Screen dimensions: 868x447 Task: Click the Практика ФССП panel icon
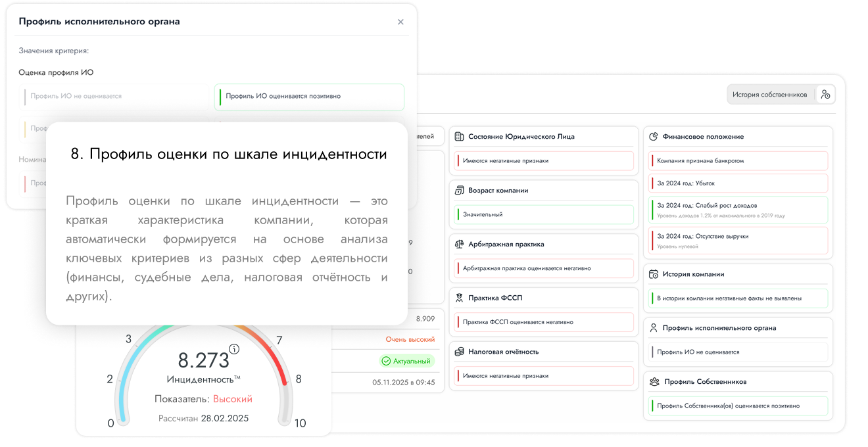458,297
